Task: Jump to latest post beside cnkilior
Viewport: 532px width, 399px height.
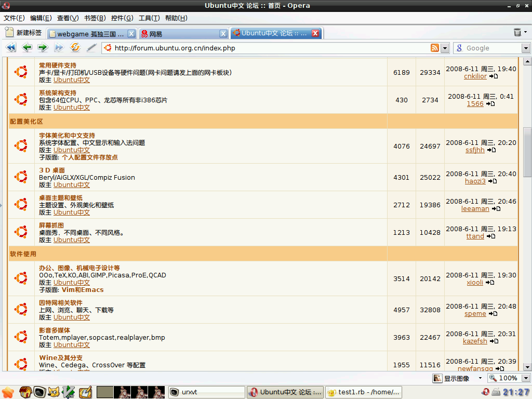Action: [x=494, y=76]
